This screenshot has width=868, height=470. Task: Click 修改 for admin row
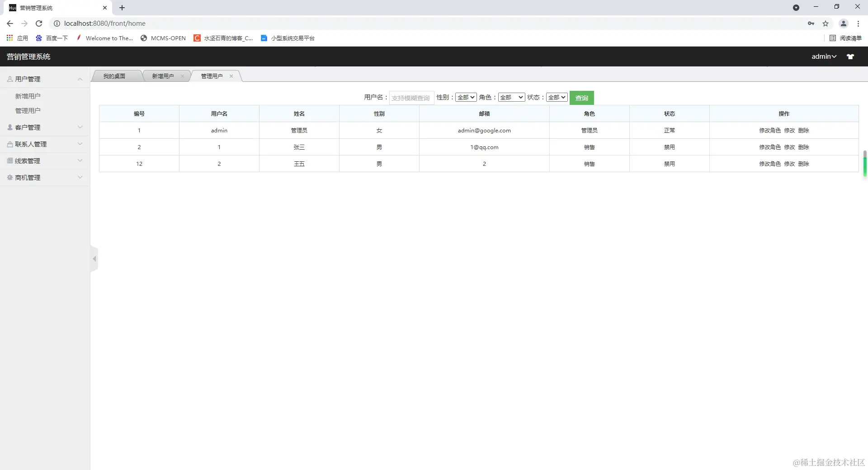coord(789,130)
